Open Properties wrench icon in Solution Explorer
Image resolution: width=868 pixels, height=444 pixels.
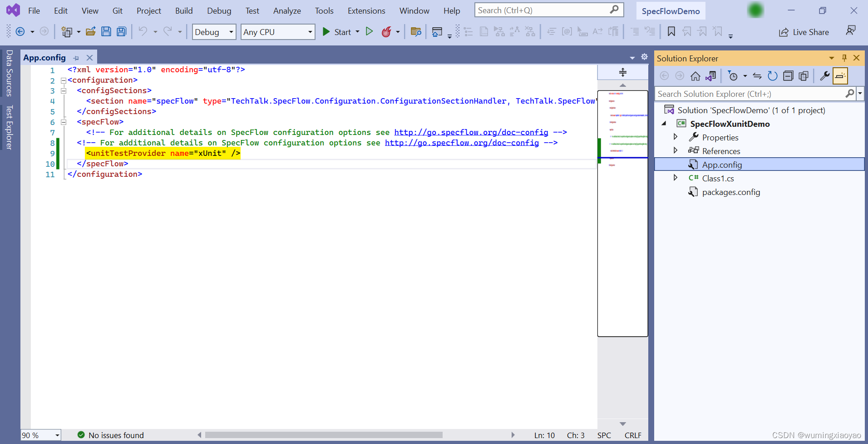pos(825,76)
